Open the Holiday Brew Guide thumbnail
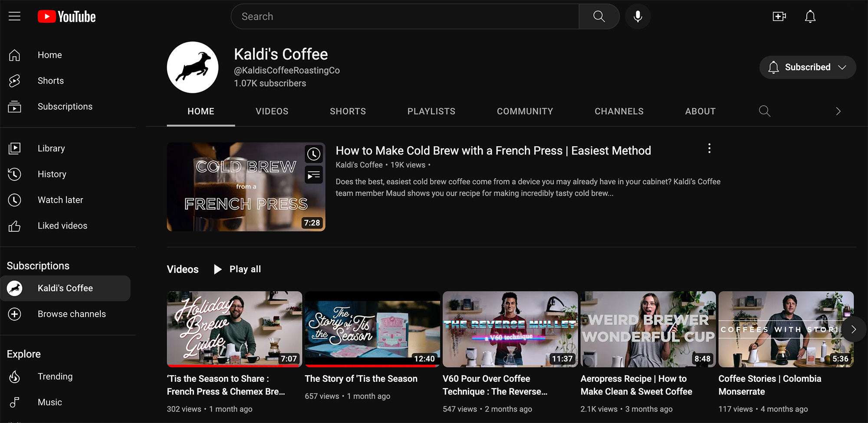 click(234, 329)
